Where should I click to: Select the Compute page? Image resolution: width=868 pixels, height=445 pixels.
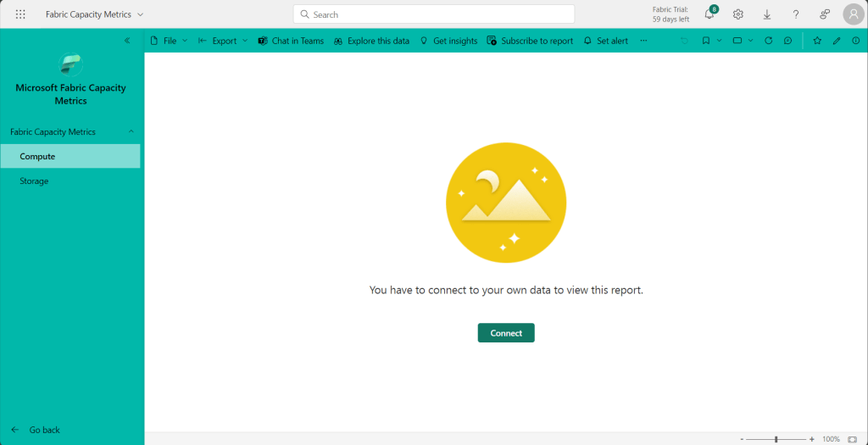click(37, 157)
